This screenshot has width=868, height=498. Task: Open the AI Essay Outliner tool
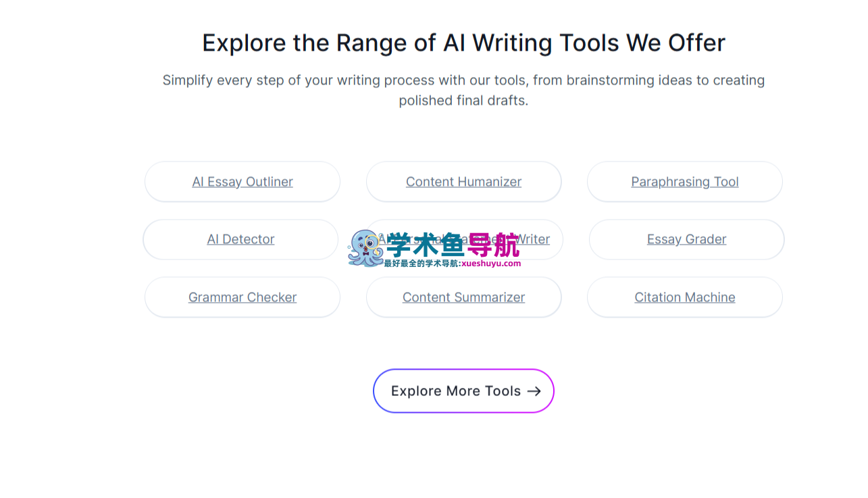point(242,181)
